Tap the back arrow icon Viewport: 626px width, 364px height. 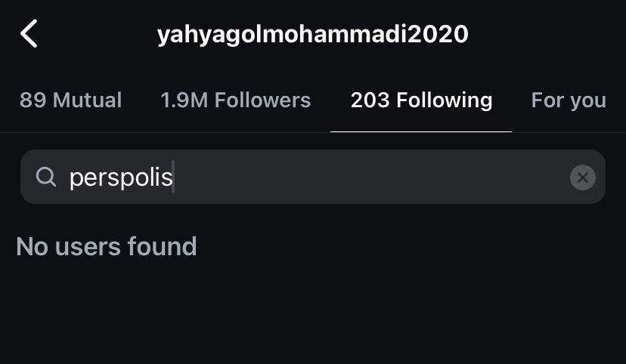pos(29,34)
